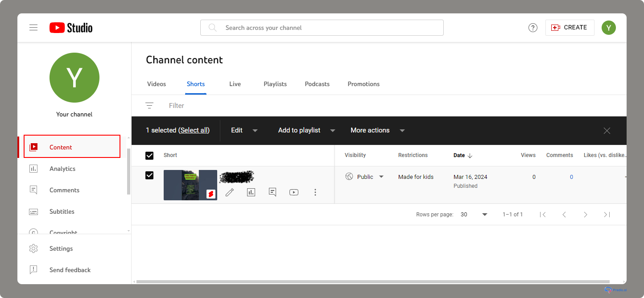Switch to the Videos tab
Screen dimensions: 644x298
tap(157, 84)
